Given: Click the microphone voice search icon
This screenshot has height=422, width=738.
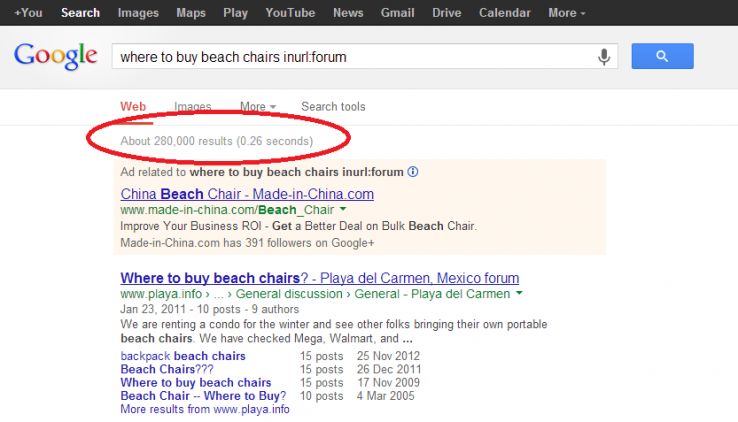Looking at the screenshot, I should pos(604,57).
